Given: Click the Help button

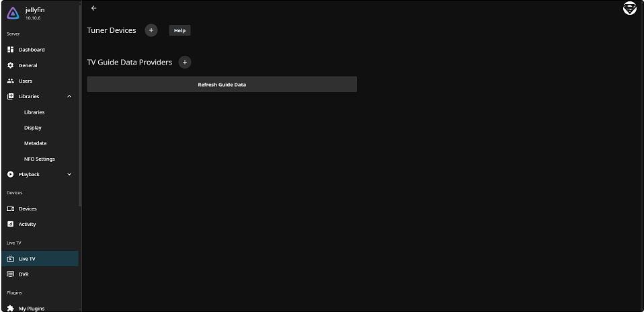Looking at the screenshot, I should [179, 30].
